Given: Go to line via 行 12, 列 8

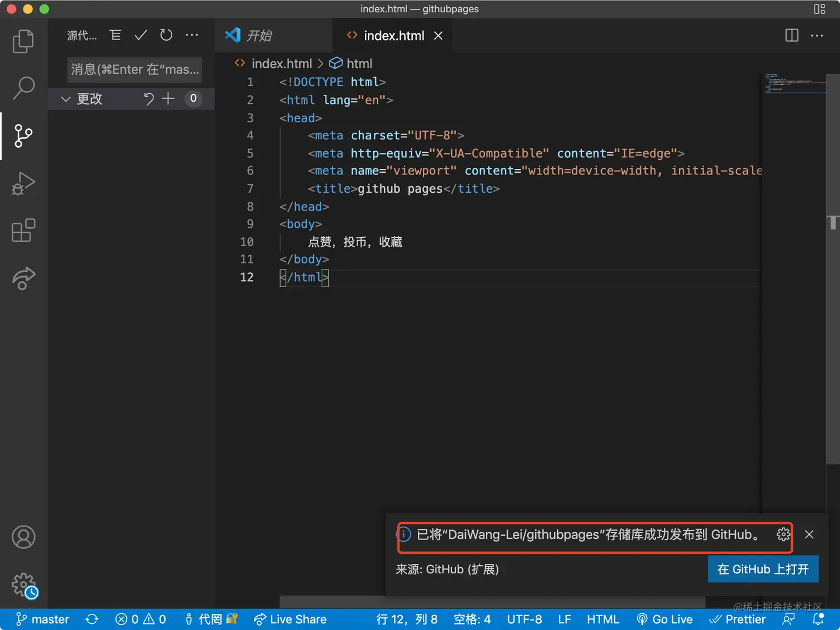Looking at the screenshot, I should tap(407, 619).
